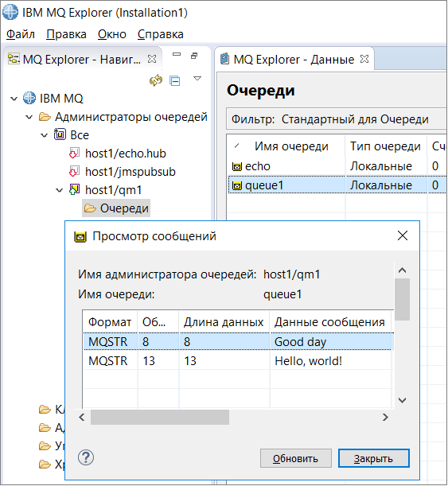Collapse all with the Navigator minus-box icon

pos(175,81)
